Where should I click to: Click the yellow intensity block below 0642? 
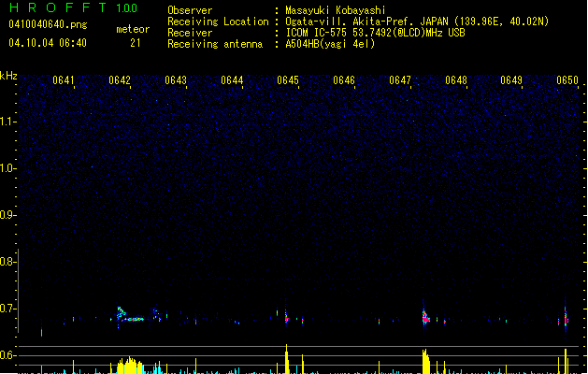point(130,366)
